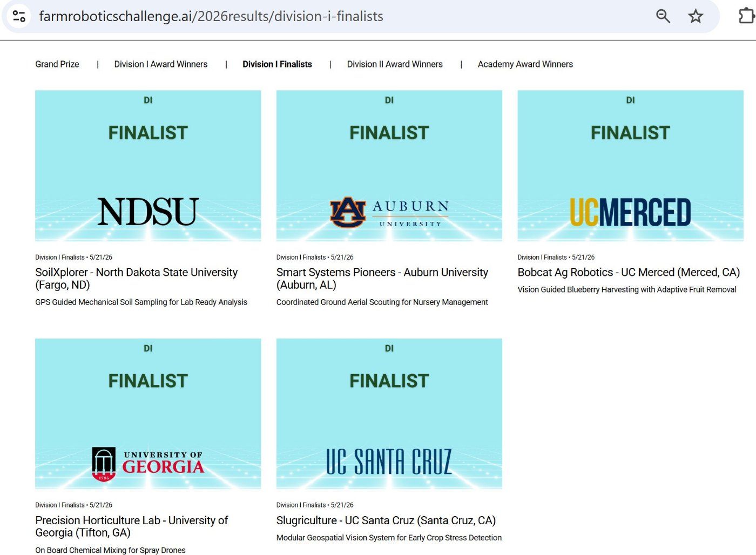756x555 pixels.
Task: Open the browser extensions puzzle icon
Action: (x=746, y=16)
